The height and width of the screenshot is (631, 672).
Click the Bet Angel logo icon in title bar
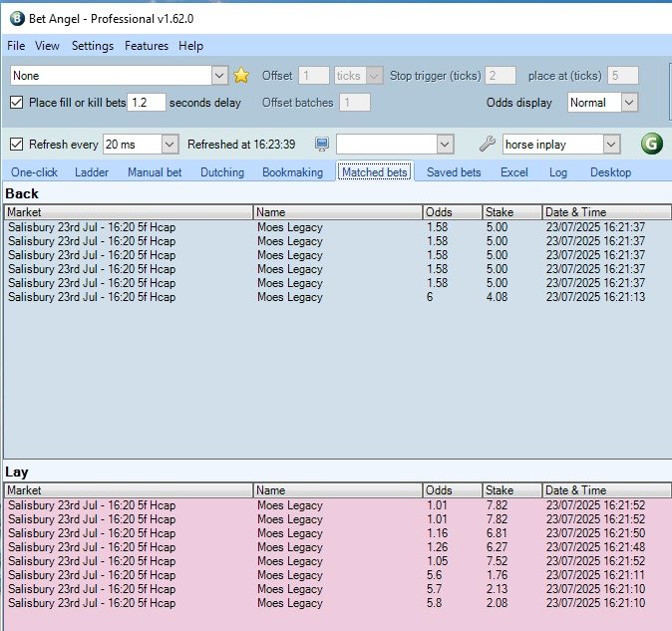point(17,18)
